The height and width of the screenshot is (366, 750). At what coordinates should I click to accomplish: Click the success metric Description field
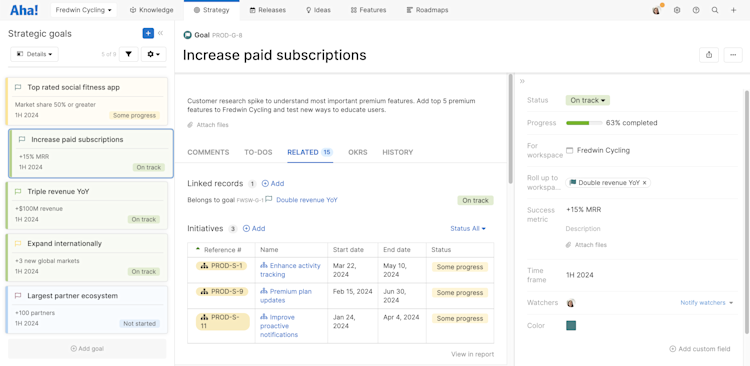pyautogui.click(x=583, y=229)
